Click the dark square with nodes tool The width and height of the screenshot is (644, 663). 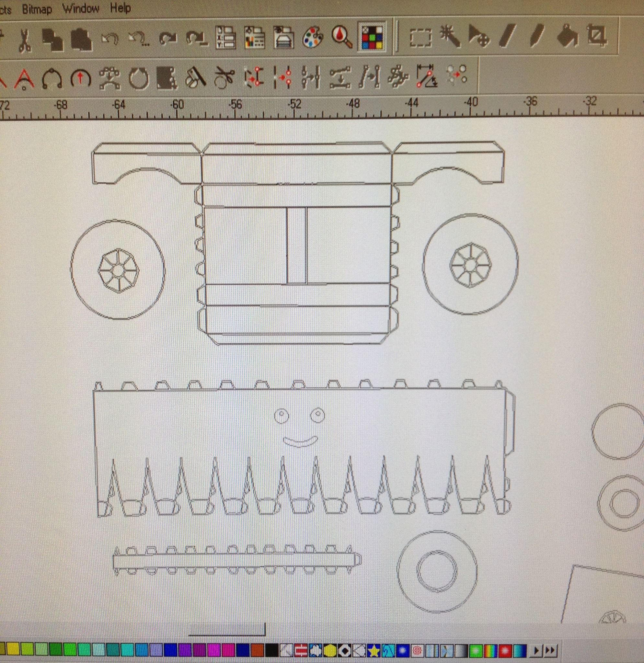[167, 78]
